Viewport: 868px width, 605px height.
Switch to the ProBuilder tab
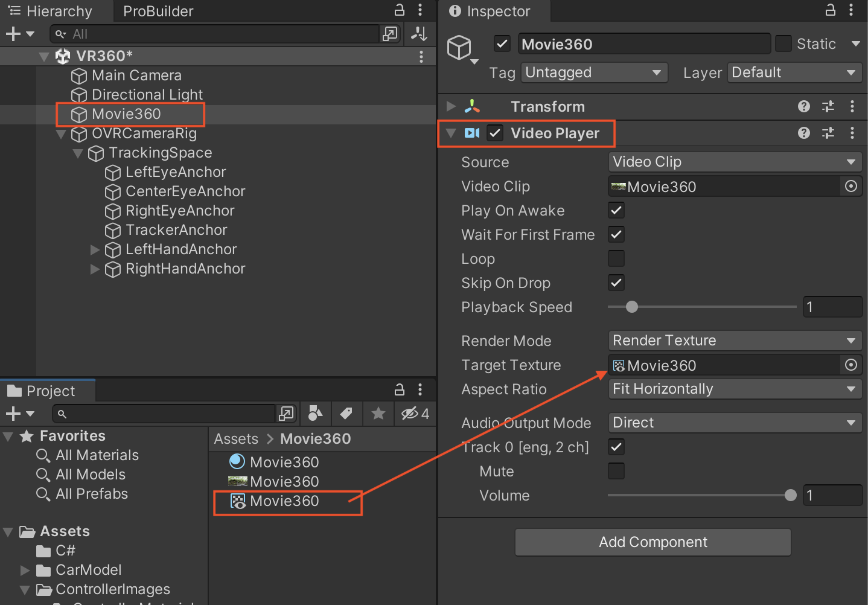(x=158, y=11)
